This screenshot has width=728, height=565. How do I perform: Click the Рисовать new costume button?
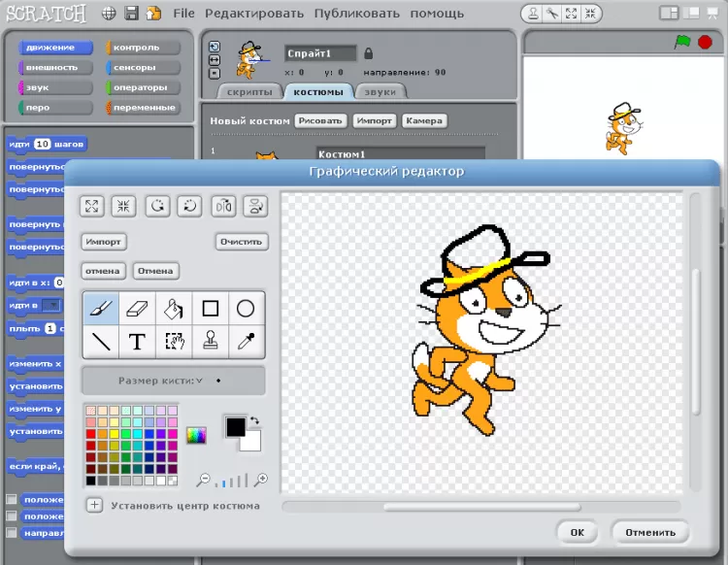click(320, 120)
